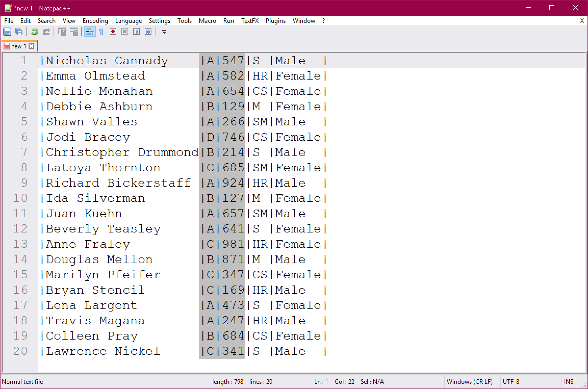
Task: Toggle INS insert mode in status bar
Action: click(x=568, y=382)
